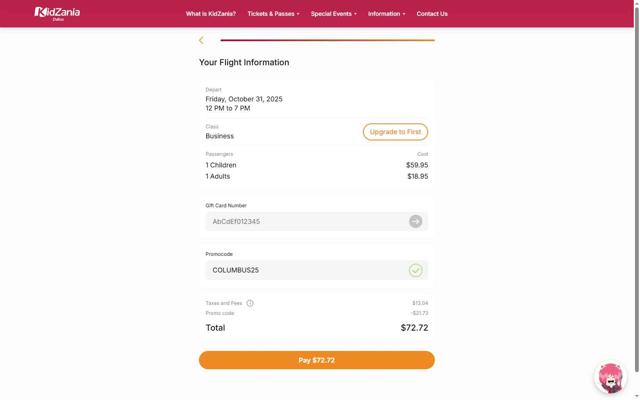
Task: Click the KidZania Dallas logo
Action: coord(57,13)
